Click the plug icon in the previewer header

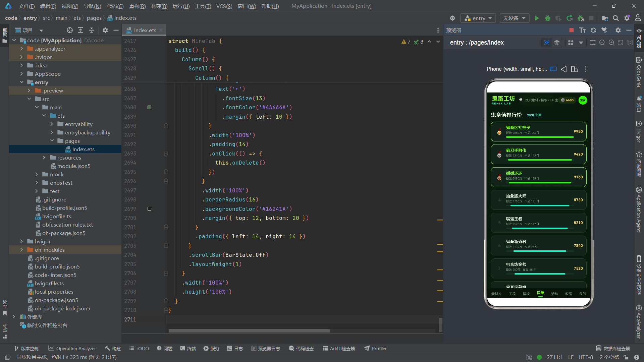point(604,30)
